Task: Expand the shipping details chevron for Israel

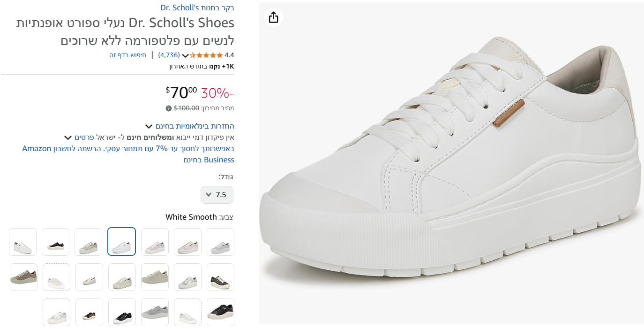Action: [x=68, y=138]
